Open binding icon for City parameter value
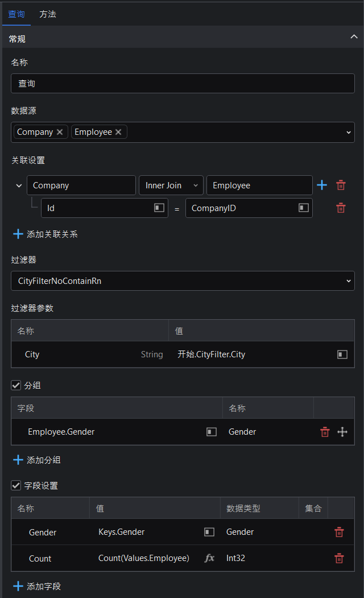Image resolution: width=364 pixels, height=598 pixels. pyautogui.click(x=342, y=354)
